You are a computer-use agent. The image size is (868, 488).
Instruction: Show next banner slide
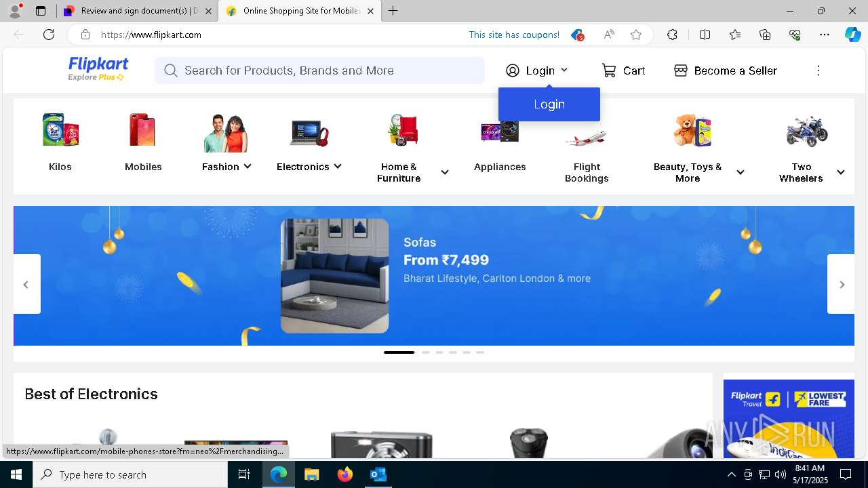841,284
